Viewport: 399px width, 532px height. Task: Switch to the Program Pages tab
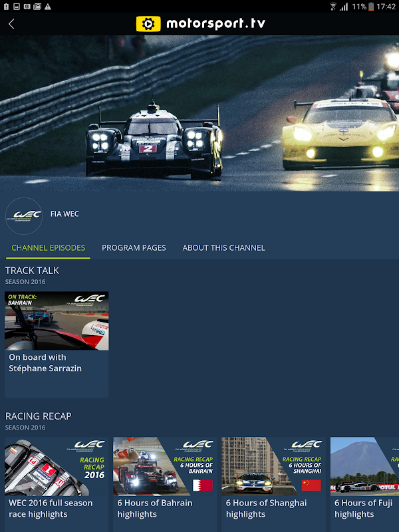tap(134, 247)
